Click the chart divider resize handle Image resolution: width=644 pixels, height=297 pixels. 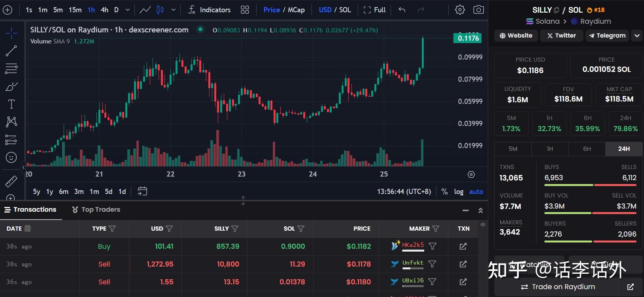point(243,201)
